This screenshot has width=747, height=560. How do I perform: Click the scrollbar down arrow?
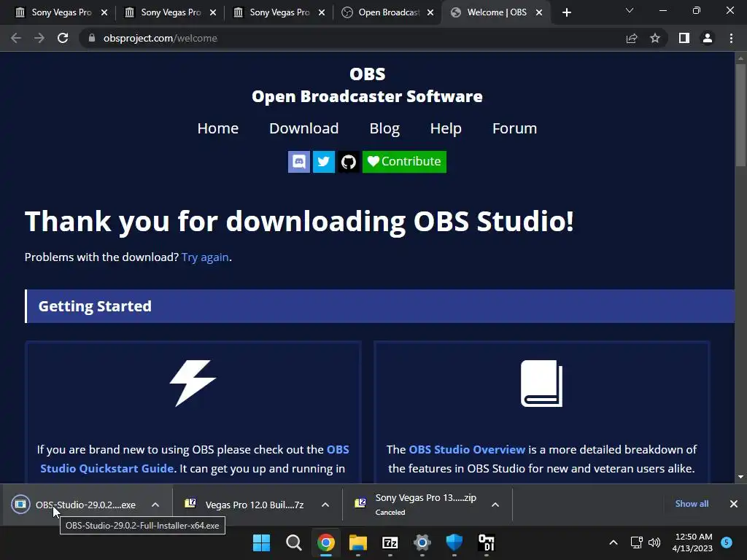(740, 477)
